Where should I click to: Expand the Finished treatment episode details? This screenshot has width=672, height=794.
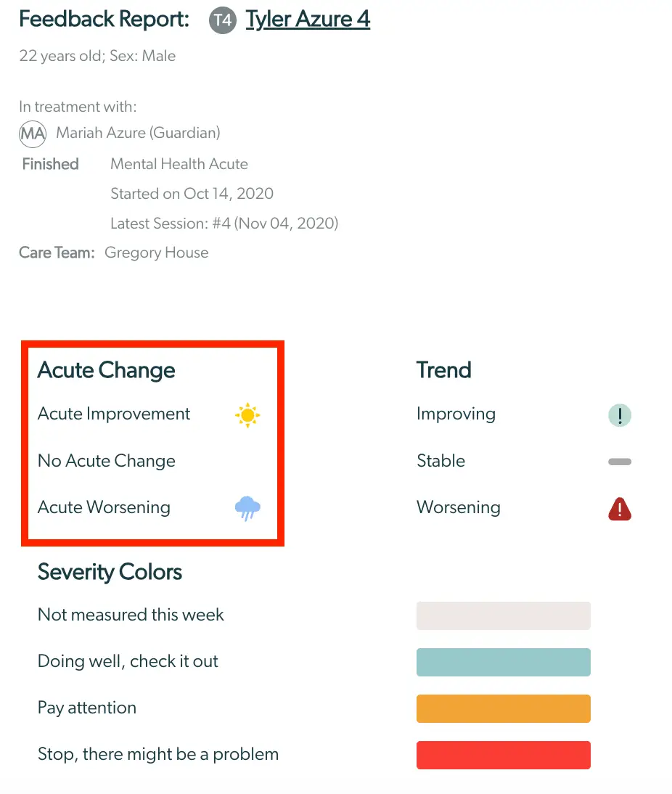[x=50, y=164]
